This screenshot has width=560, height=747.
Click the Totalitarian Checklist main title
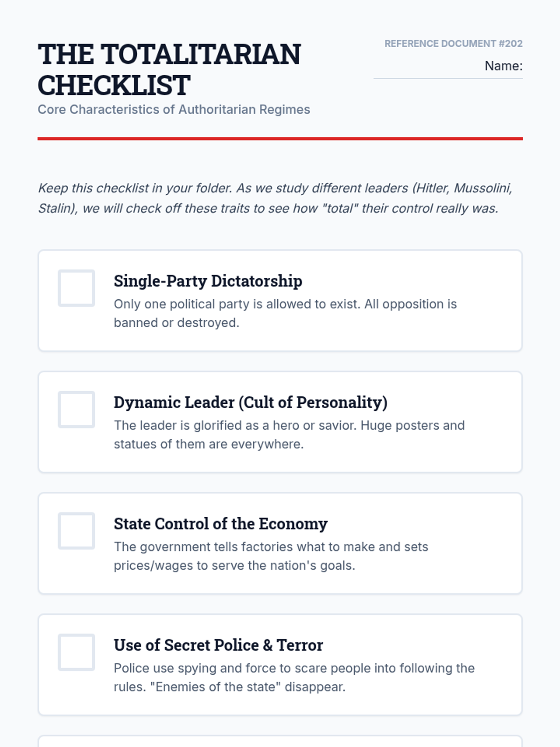(169, 69)
